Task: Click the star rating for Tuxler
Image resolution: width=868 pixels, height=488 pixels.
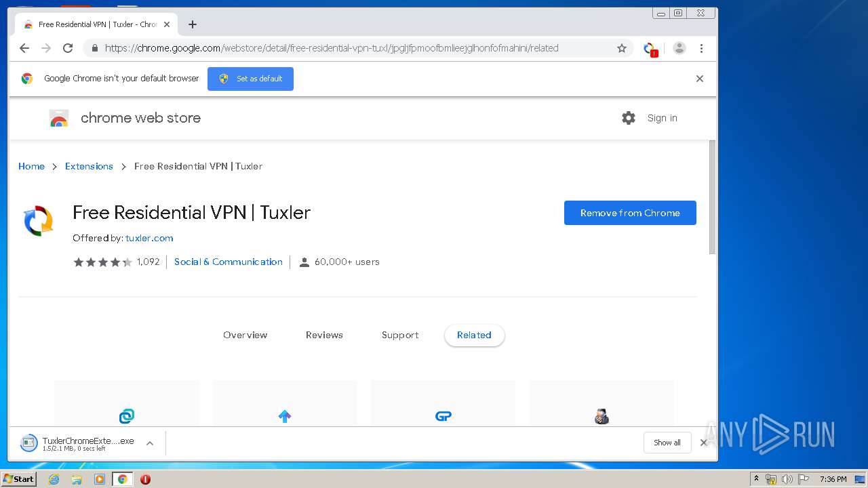Action: pyautogui.click(x=102, y=262)
